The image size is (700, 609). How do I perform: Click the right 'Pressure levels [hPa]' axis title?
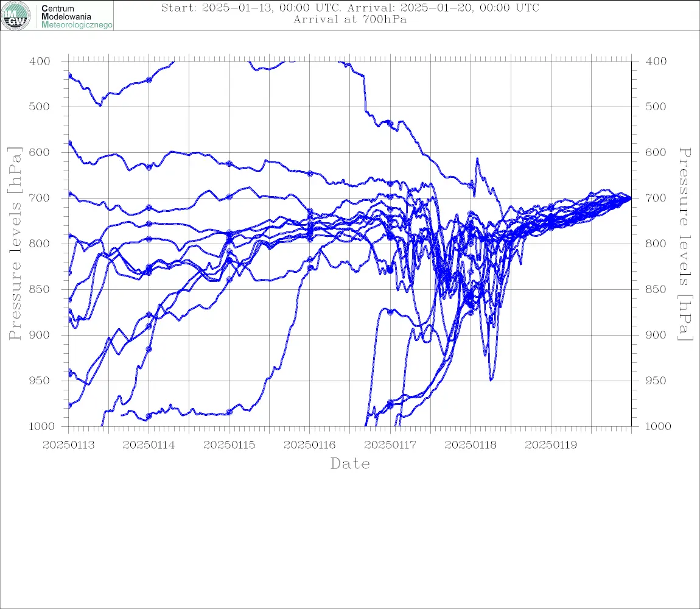[x=685, y=244]
